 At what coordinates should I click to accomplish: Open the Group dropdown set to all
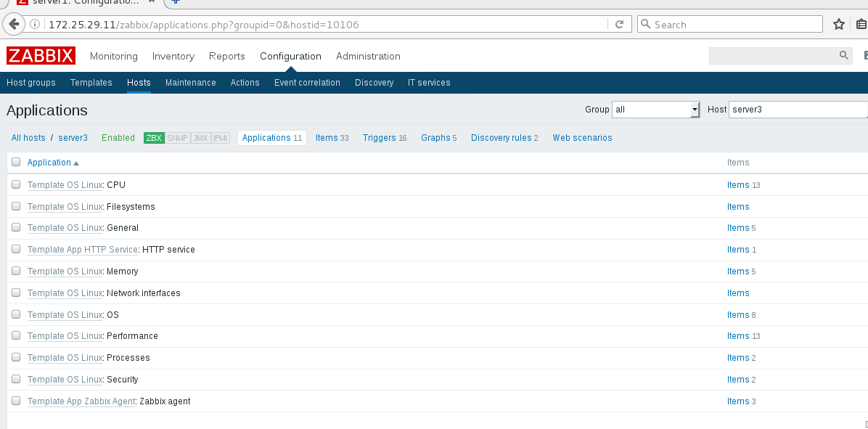(656, 110)
